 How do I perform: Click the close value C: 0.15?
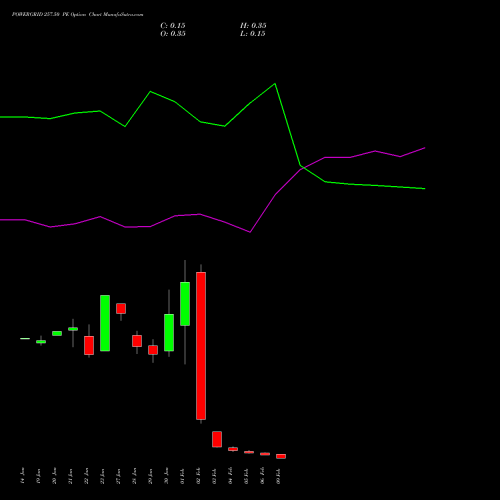coord(173,26)
